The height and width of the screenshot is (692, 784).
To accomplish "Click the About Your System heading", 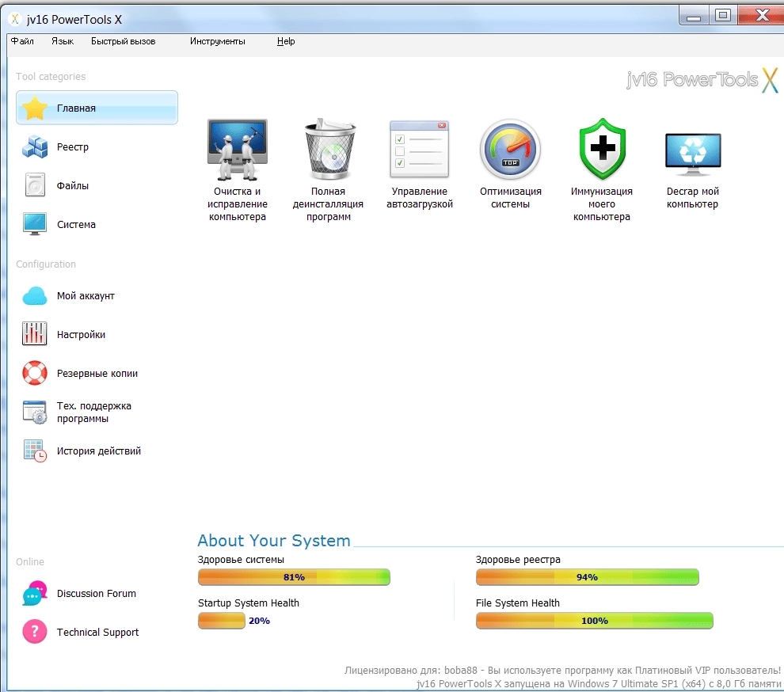I will click(273, 541).
